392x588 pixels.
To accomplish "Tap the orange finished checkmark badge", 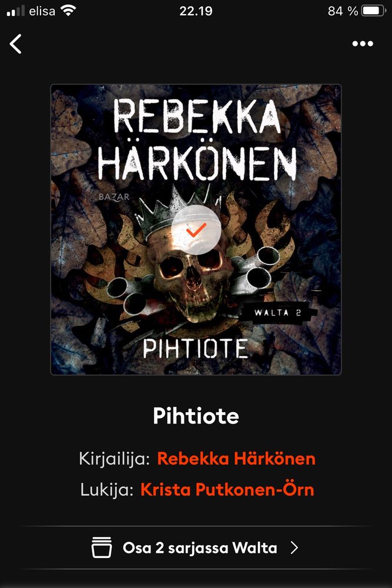I will (196, 230).
